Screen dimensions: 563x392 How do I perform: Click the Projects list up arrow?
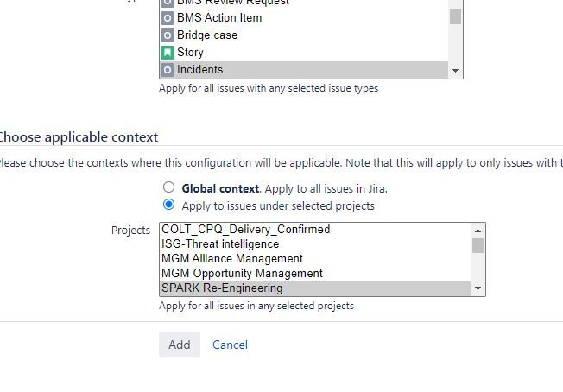478,231
